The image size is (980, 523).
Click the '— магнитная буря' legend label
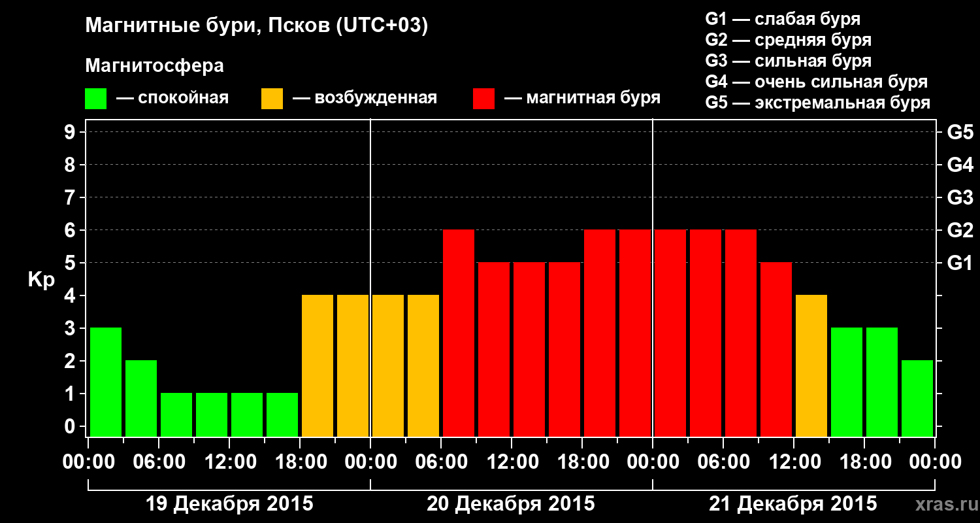click(582, 98)
